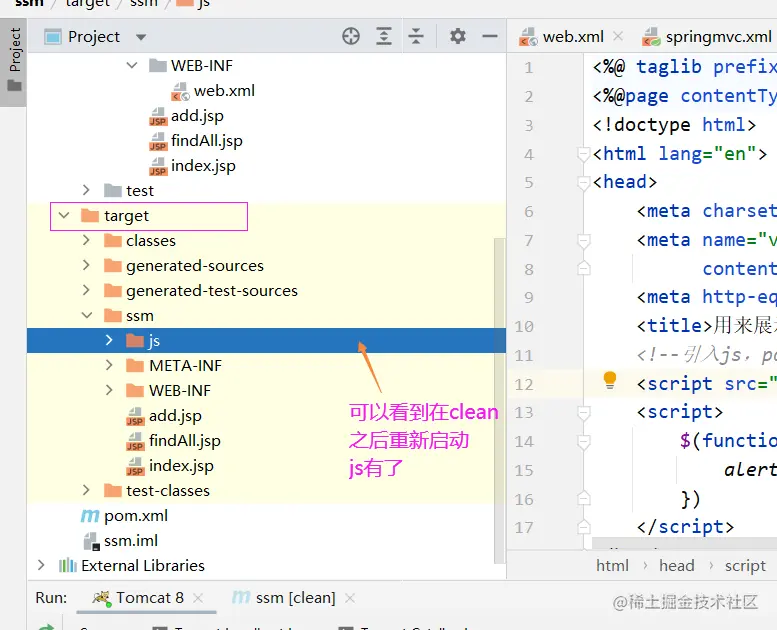Expand the classes folder
Screen dimensions: 777x630
[86, 240]
